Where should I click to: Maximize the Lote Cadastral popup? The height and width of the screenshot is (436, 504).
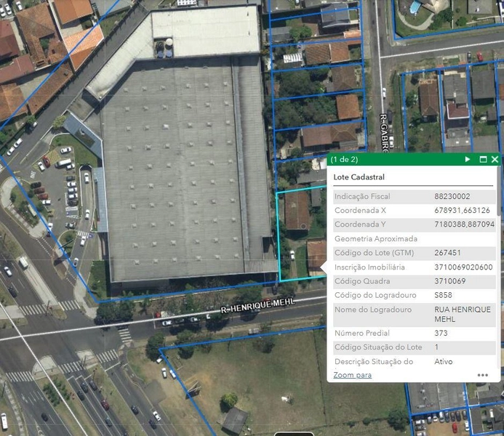(x=482, y=159)
